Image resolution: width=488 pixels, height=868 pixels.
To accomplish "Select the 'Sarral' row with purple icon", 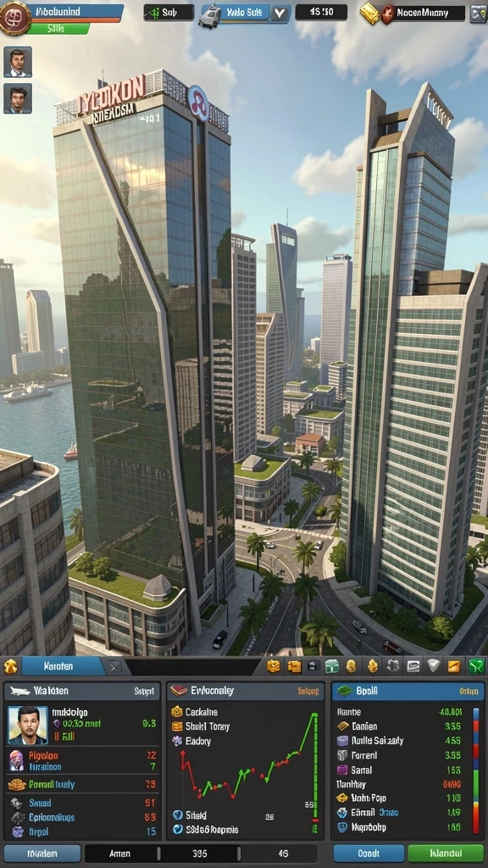I will tap(400, 770).
